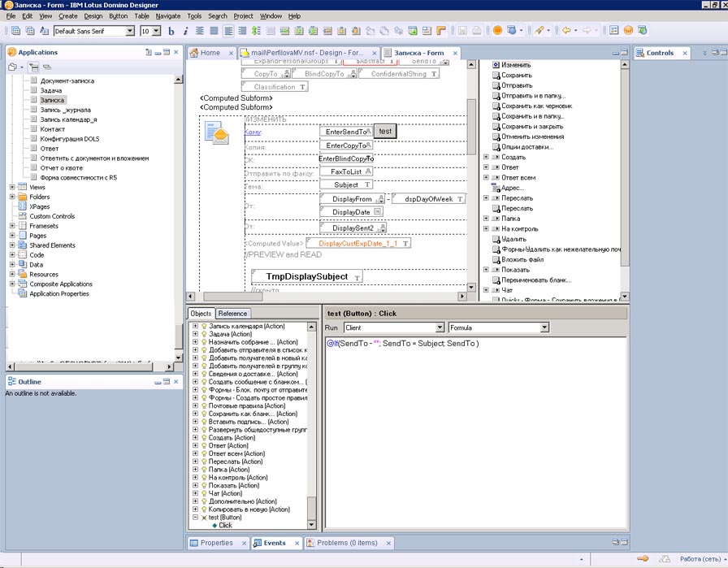The width and height of the screenshot is (728, 568).
Task: Expand the Folders tree node
Action: pos(12,197)
